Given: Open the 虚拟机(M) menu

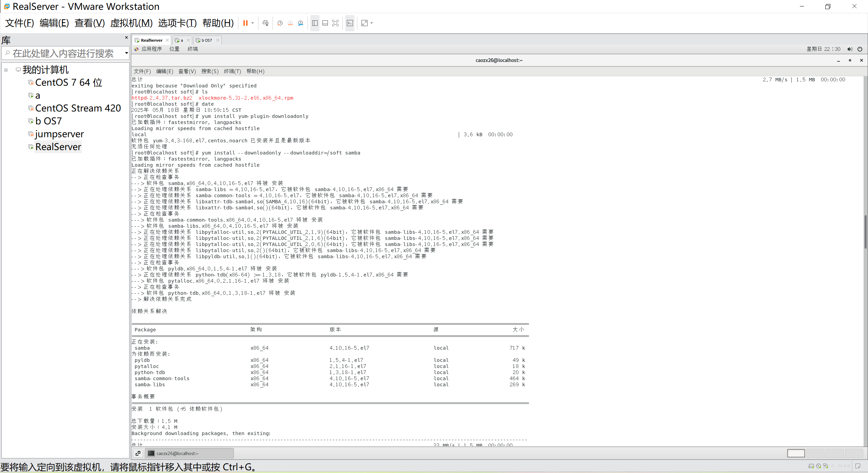Looking at the screenshot, I should coord(132,23).
